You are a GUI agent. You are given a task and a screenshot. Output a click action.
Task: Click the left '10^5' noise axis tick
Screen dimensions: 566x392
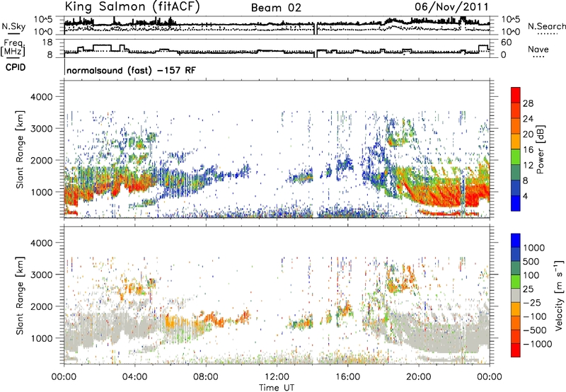point(44,20)
